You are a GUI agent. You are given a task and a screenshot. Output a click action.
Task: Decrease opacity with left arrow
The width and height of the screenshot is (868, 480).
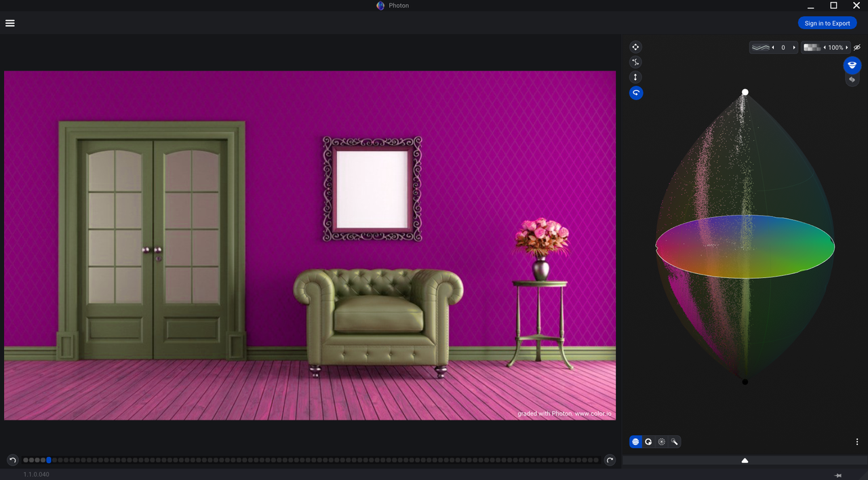point(825,47)
